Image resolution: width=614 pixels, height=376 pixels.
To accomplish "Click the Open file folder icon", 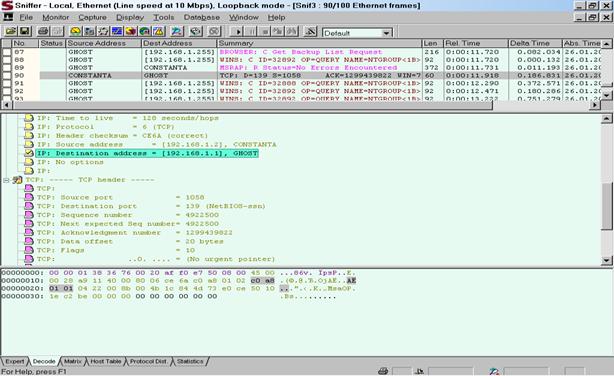I will 11,31.
